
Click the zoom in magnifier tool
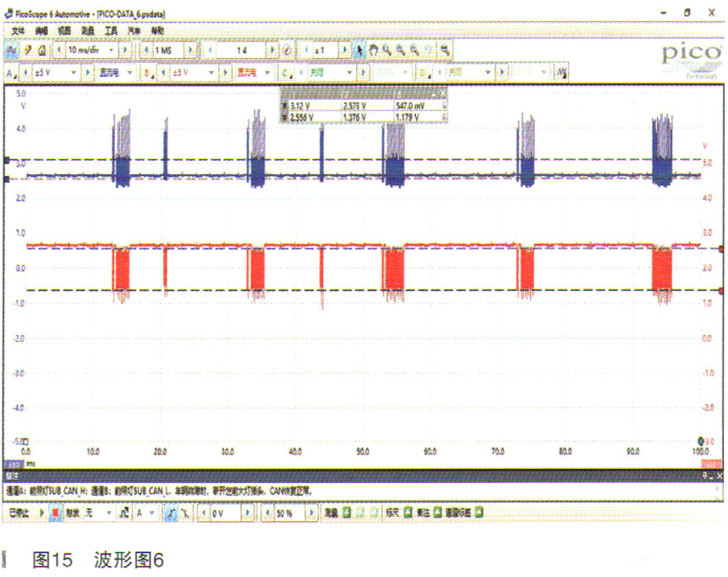401,50
